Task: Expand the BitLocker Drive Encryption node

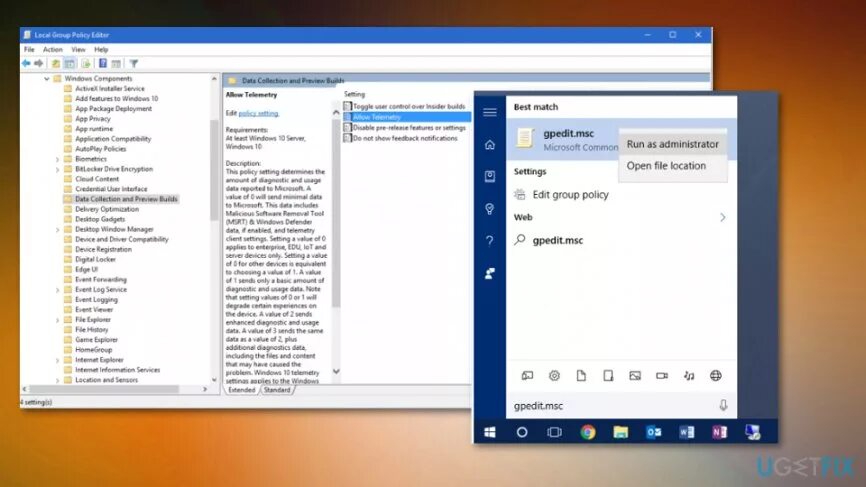Action: (57, 170)
